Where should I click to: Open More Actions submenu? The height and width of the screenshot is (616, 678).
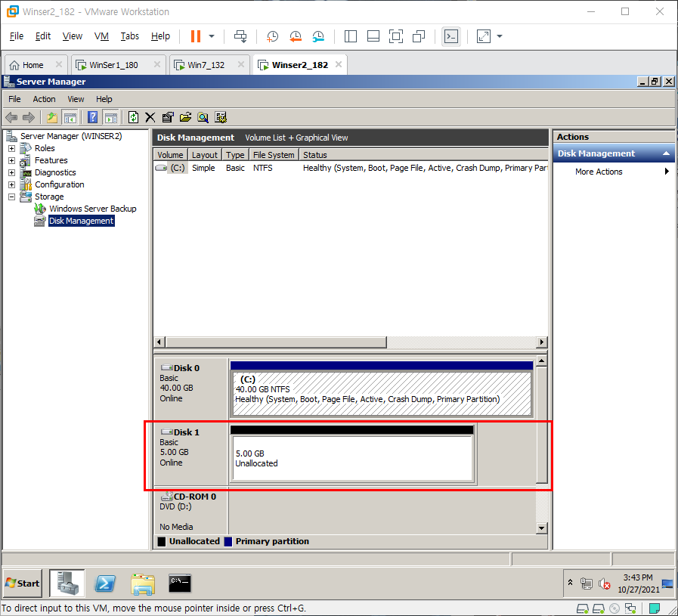click(614, 172)
